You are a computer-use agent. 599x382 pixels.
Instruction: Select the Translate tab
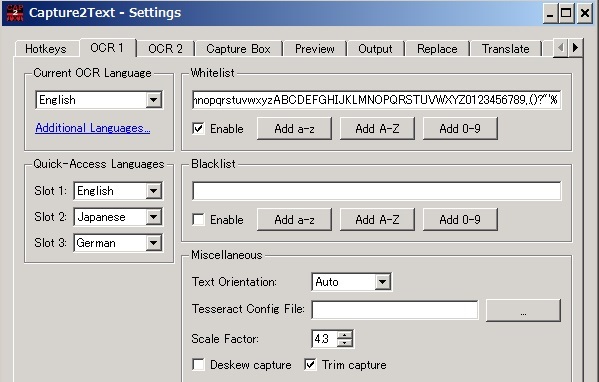click(x=505, y=49)
